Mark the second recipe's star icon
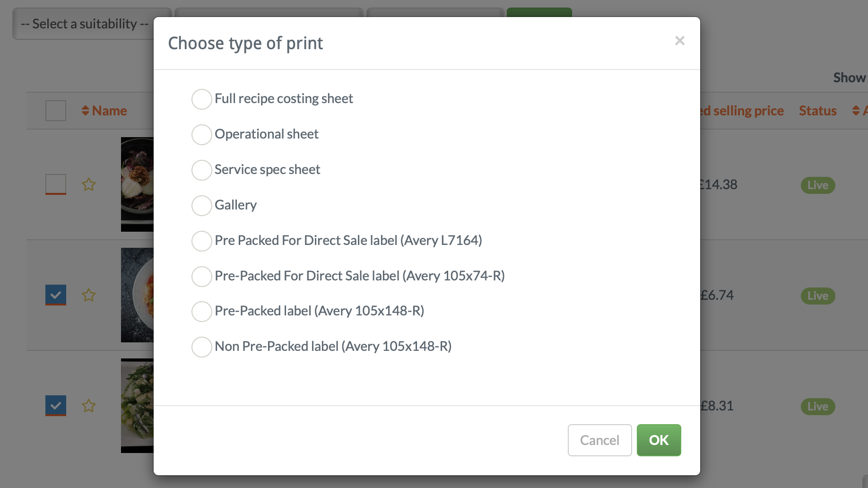This screenshot has height=488, width=868. (x=88, y=295)
